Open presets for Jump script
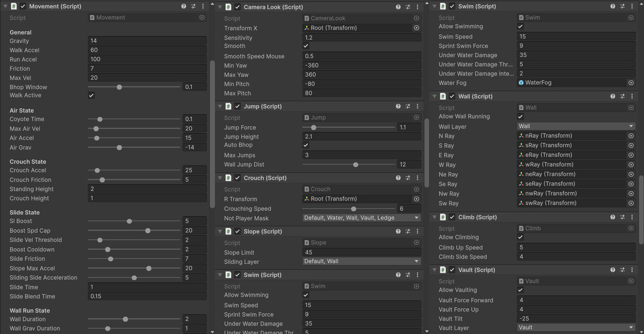 pyautogui.click(x=407, y=106)
